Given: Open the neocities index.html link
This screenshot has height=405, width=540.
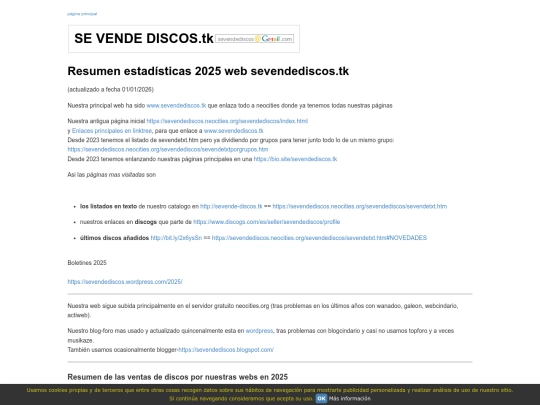Looking at the screenshot, I should 227,121.
